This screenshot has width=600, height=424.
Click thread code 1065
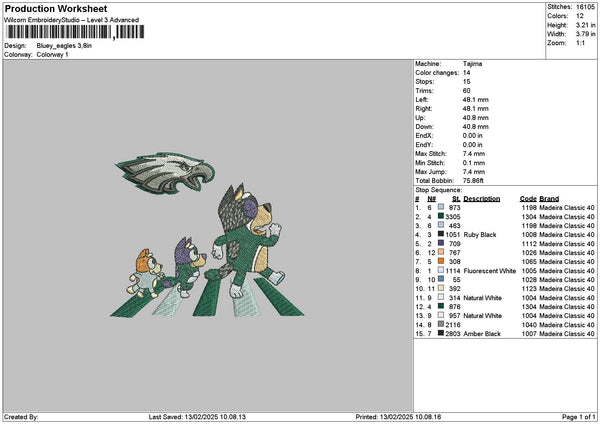[529, 261]
